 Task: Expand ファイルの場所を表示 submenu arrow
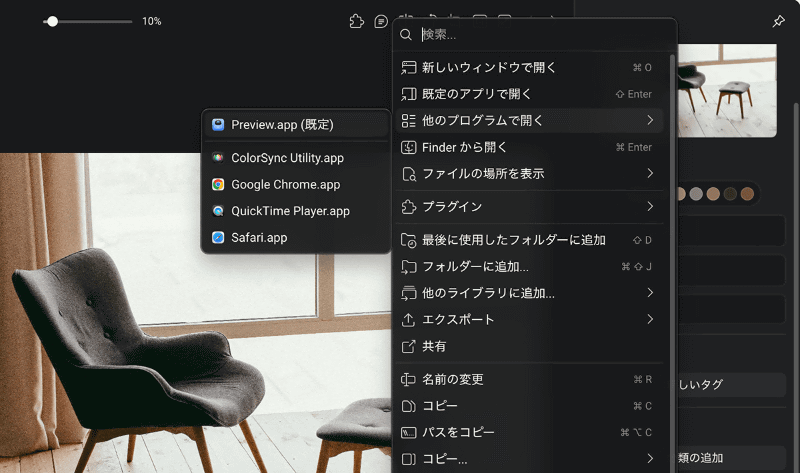pos(650,173)
